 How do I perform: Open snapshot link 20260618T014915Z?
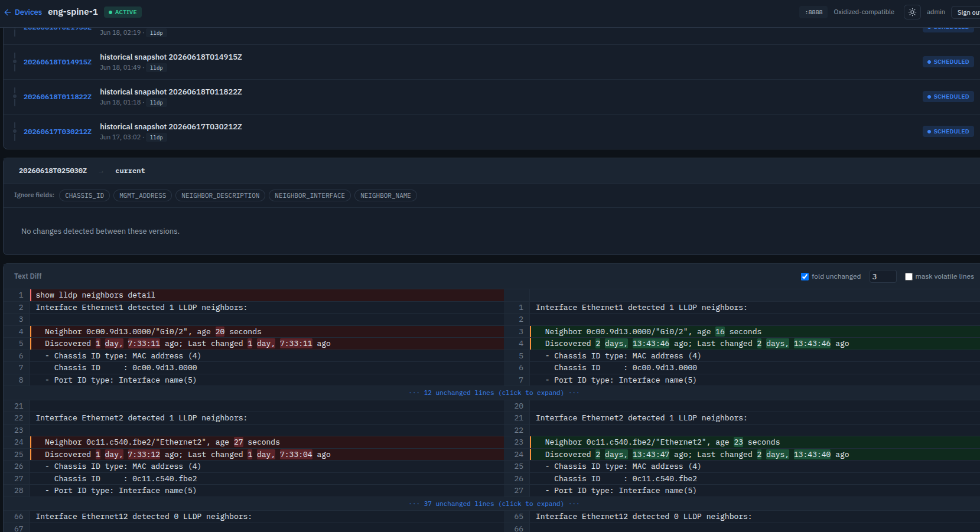tap(57, 62)
